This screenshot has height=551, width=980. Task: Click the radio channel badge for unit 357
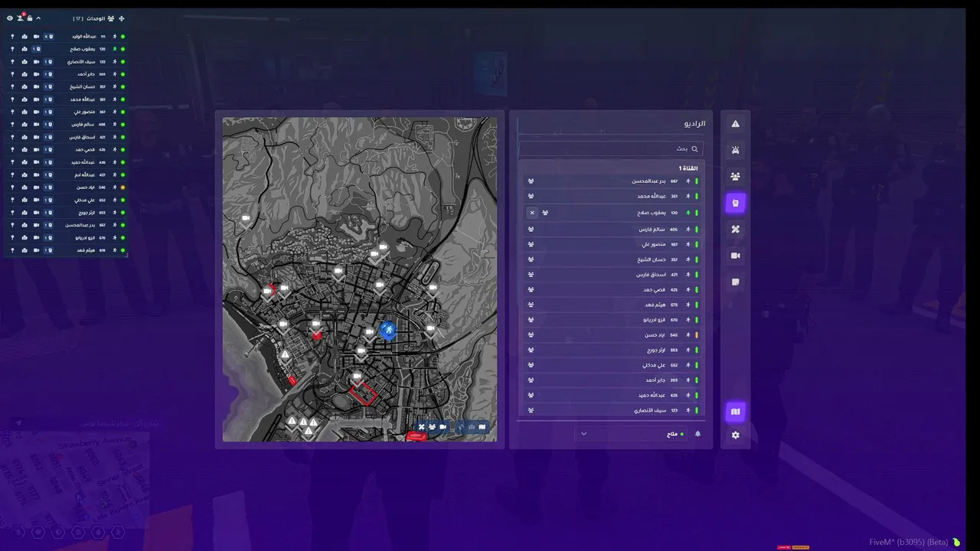pos(48,87)
